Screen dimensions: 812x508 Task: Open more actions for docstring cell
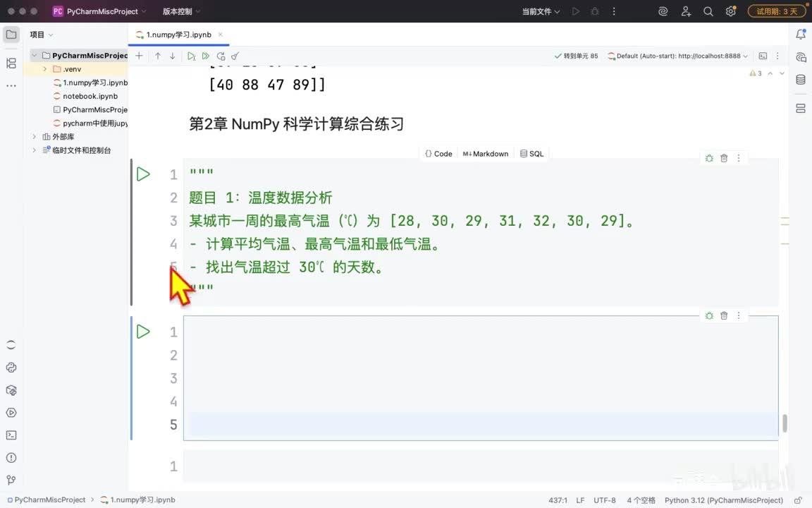(739, 158)
